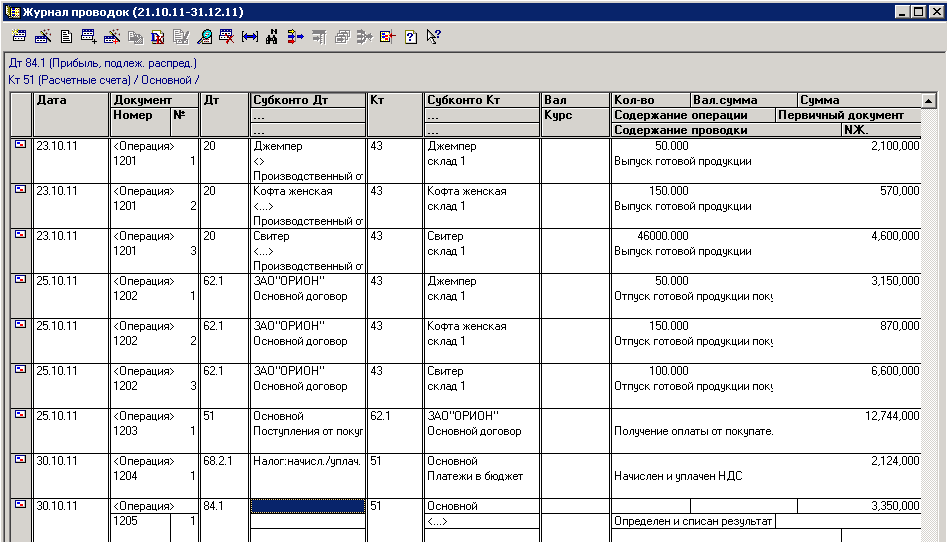Click the grayed-out stacked windows icon
The image size is (947, 542).
tap(342, 37)
